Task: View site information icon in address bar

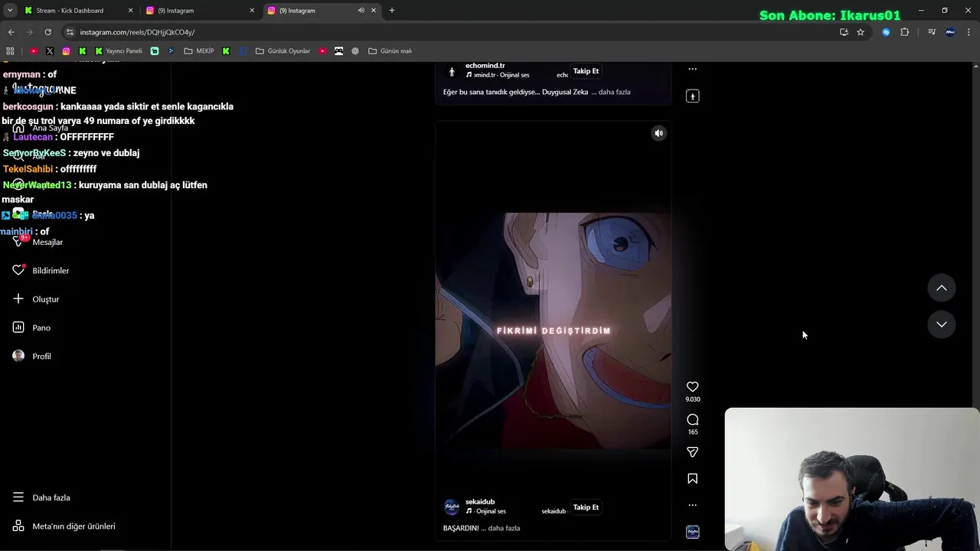Action: pos(70,32)
